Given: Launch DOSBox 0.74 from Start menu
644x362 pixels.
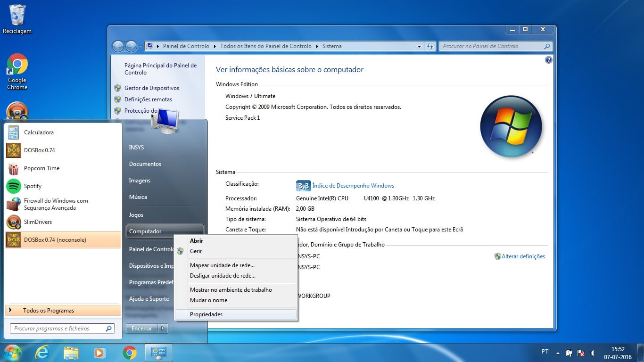Looking at the screenshot, I should (63, 150).
